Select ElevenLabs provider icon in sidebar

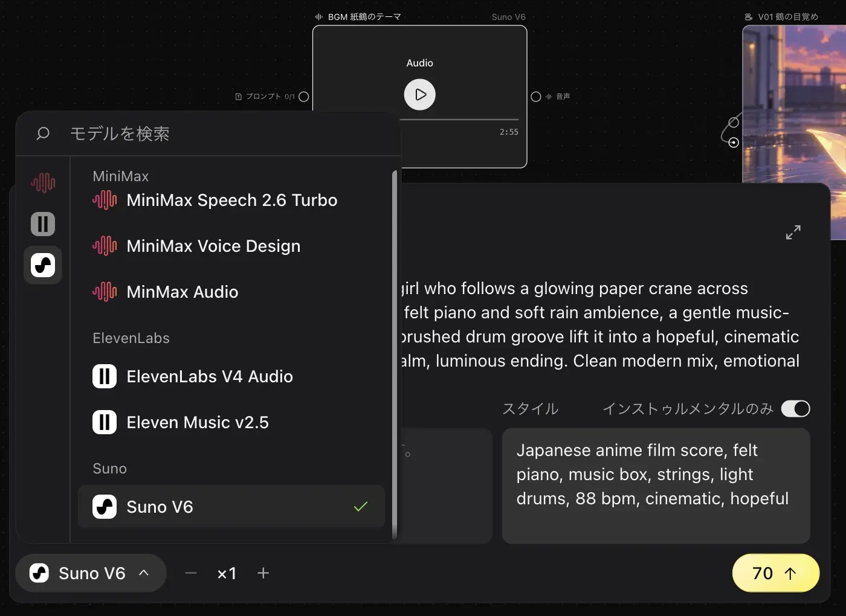[x=43, y=224]
